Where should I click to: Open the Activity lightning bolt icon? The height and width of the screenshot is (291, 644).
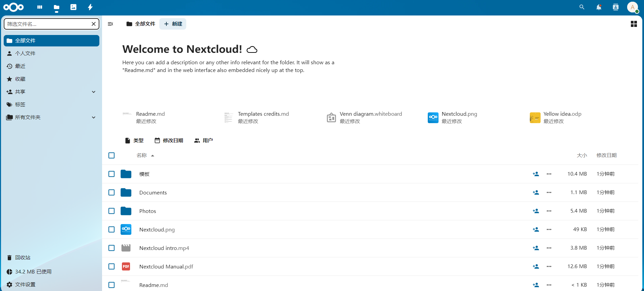[90, 7]
